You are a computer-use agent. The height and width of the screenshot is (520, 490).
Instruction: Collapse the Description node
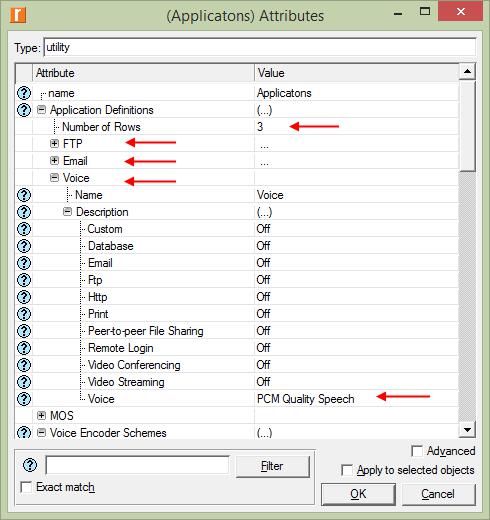67,212
